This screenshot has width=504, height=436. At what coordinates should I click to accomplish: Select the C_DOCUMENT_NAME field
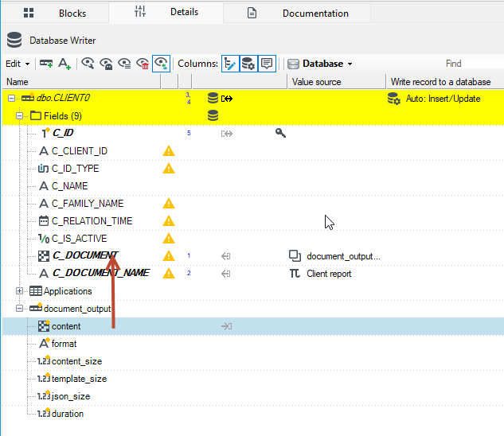coord(100,273)
